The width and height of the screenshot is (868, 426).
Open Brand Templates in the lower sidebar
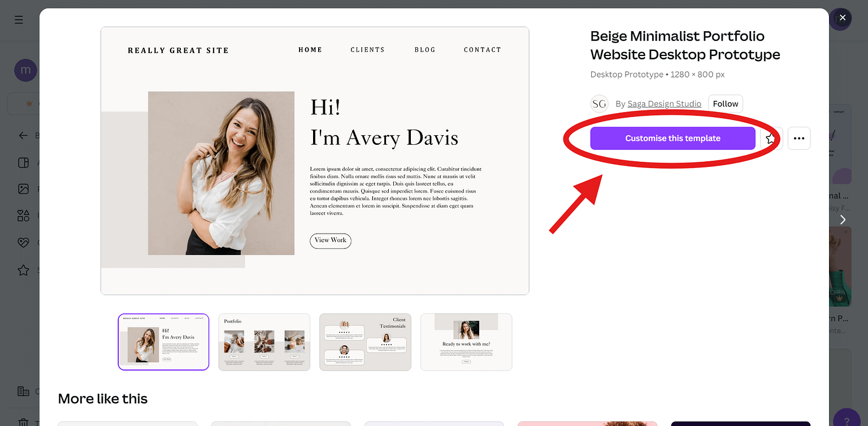23,391
